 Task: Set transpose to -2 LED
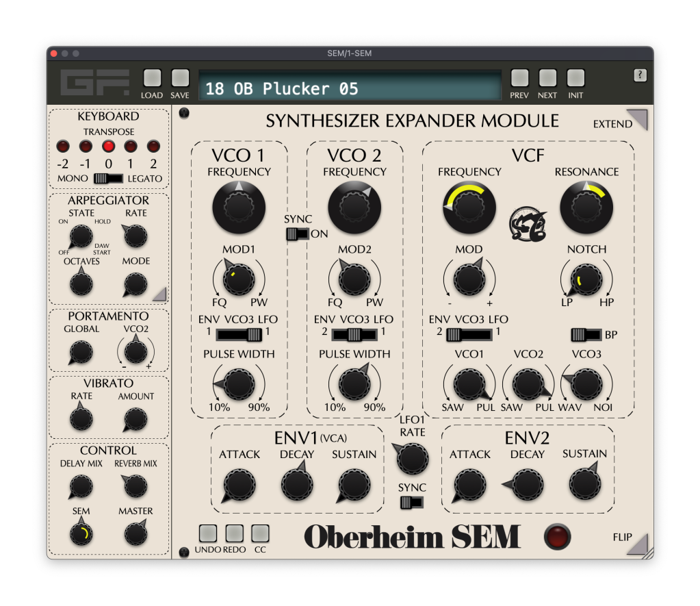tap(63, 146)
